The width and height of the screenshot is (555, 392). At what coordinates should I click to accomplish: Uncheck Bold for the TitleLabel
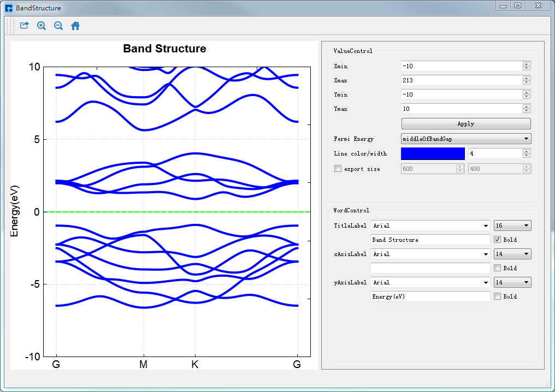click(497, 240)
